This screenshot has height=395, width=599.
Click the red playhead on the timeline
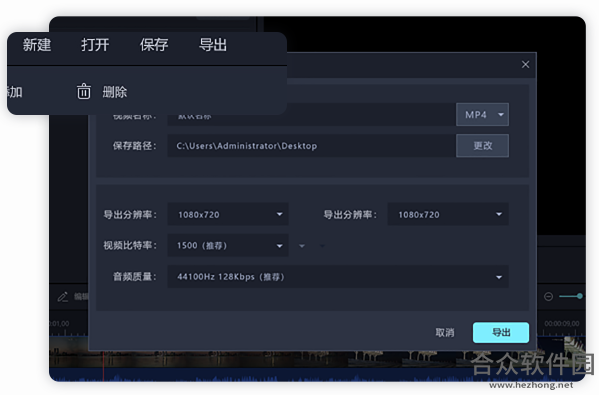coord(103,365)
